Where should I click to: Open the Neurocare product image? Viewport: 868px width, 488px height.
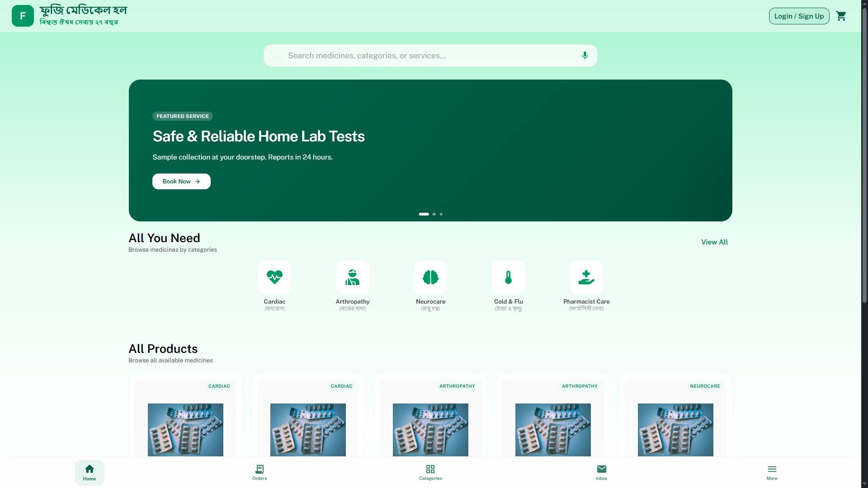pos(675,430)
